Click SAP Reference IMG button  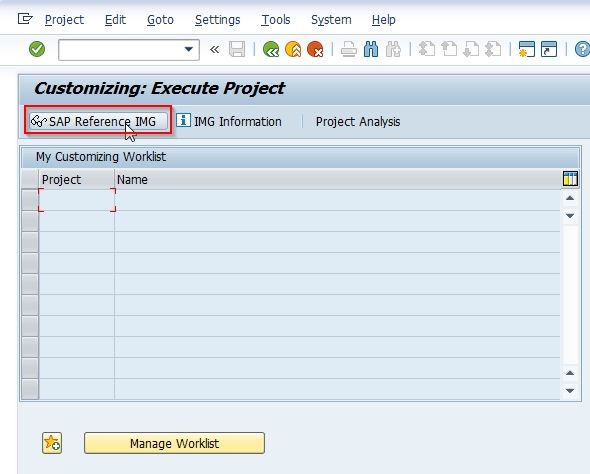98,121
